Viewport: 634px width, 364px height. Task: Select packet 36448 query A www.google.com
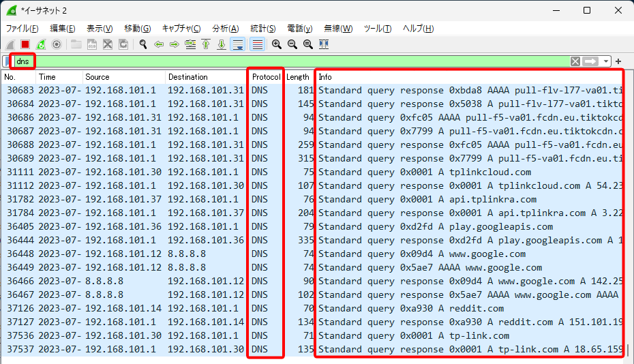pyautogui.click(x=314, y=254)
